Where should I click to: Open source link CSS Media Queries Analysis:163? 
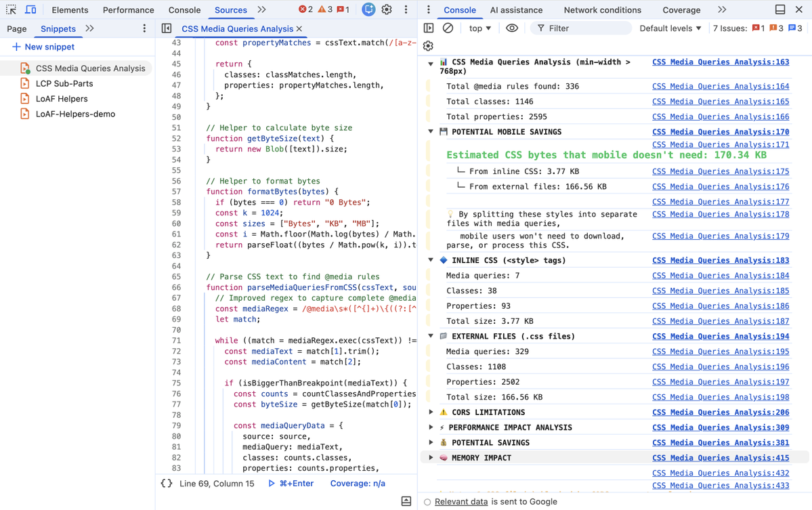click(x=721, y=62)
